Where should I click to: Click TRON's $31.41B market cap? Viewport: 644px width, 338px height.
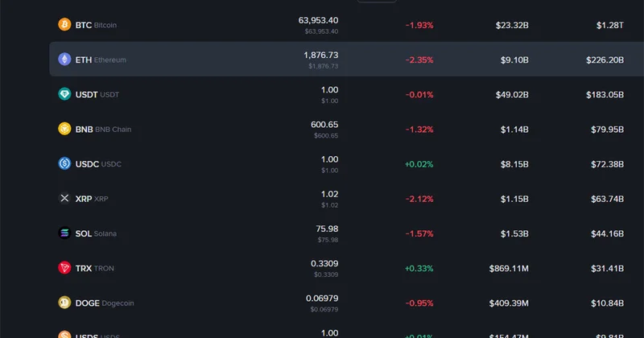coord(608,269)
